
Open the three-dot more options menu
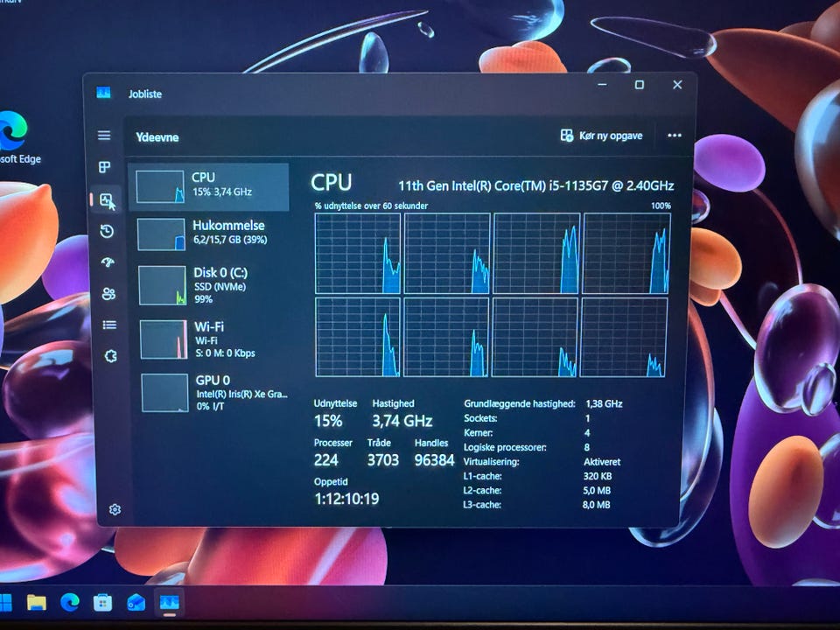coord(675,135)
